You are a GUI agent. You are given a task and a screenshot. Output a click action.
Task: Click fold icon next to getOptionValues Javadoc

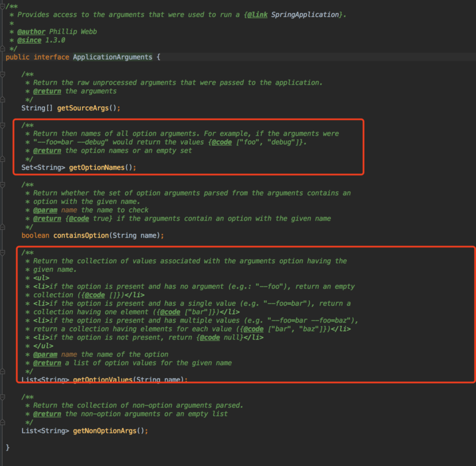pos(3,252)
